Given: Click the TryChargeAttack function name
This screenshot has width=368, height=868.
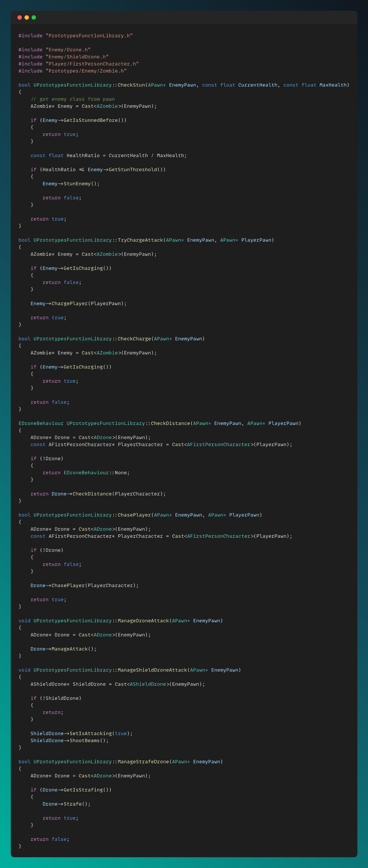Looking at the screenshot, I should [x=140, y=240].
